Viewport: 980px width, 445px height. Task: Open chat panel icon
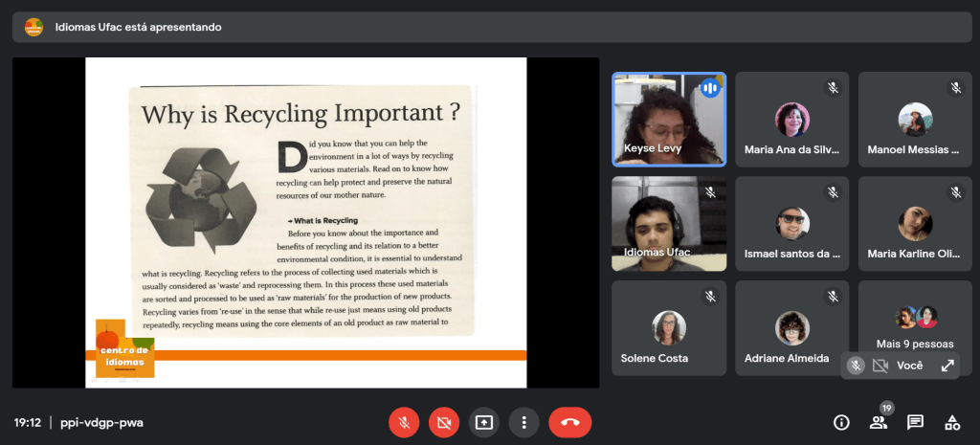[915, 422]
